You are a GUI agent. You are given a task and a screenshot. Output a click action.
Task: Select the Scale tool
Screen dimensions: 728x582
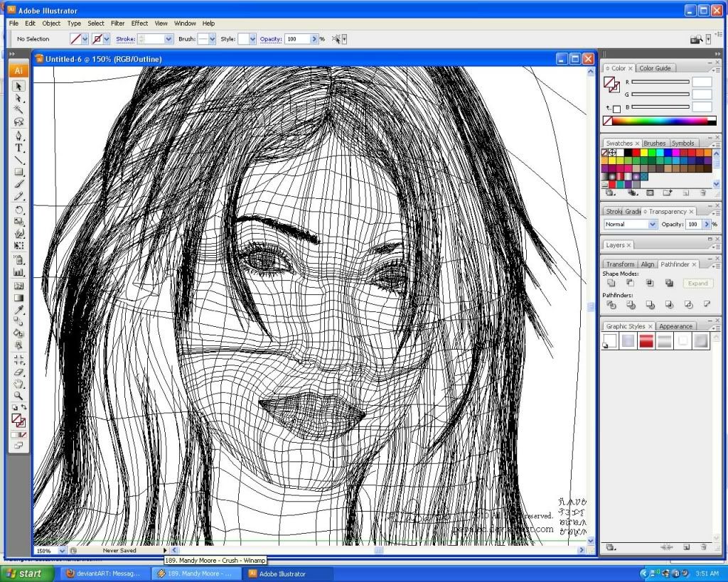[18, 222]
